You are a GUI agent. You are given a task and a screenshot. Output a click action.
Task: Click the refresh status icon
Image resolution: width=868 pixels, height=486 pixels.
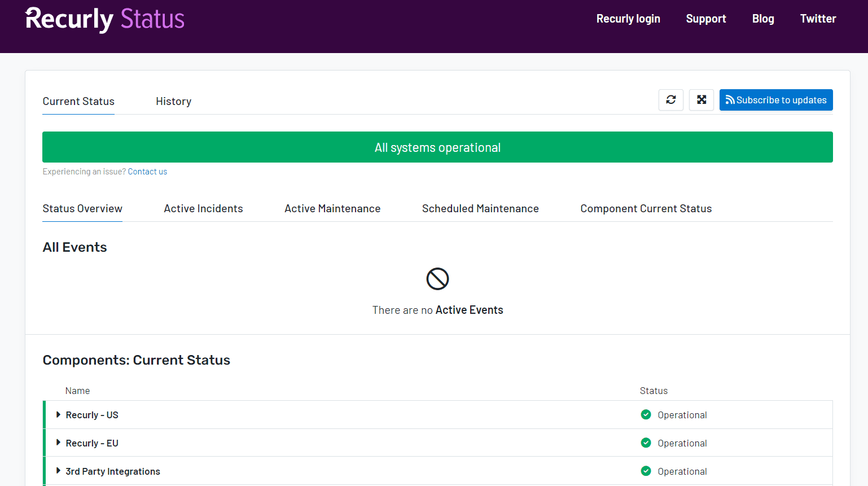point(670,99)
